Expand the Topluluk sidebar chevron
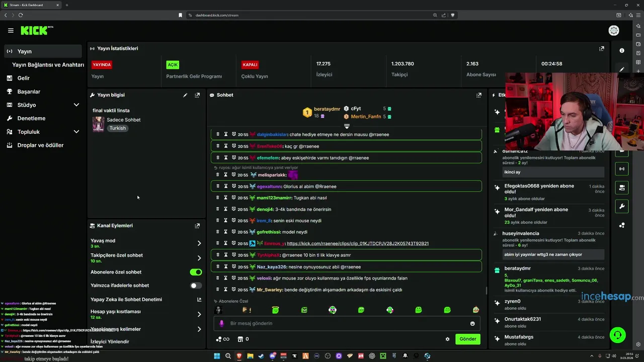The width and height of the screenshot is (644, 362). [x=76, y=132]
